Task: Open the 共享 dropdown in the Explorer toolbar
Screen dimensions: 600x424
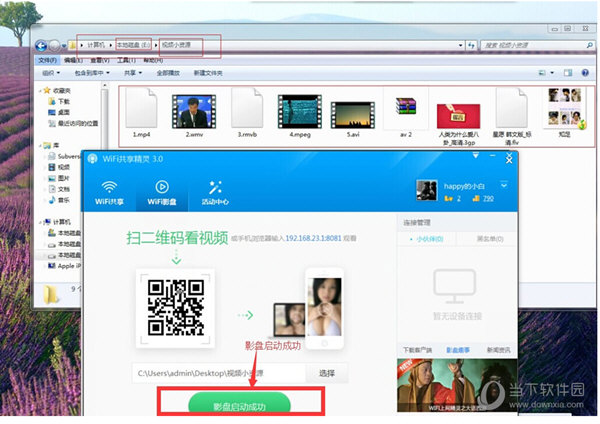Action: pos(133,73)
